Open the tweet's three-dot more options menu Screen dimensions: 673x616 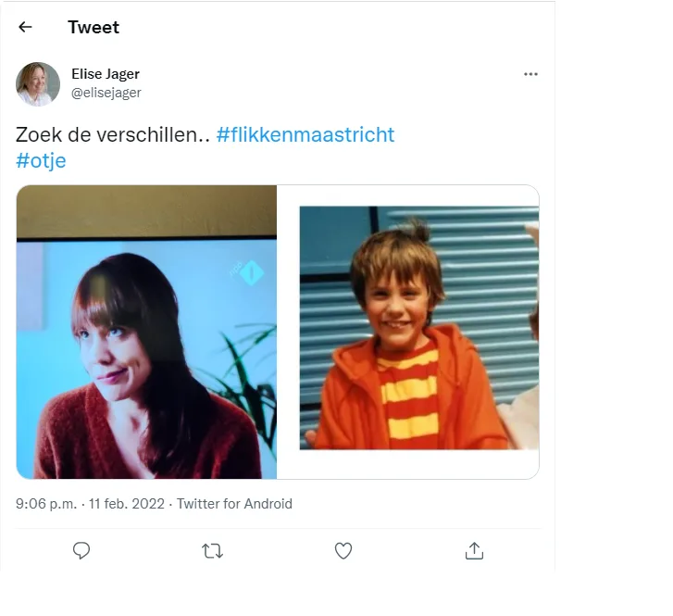coord(530,74)
